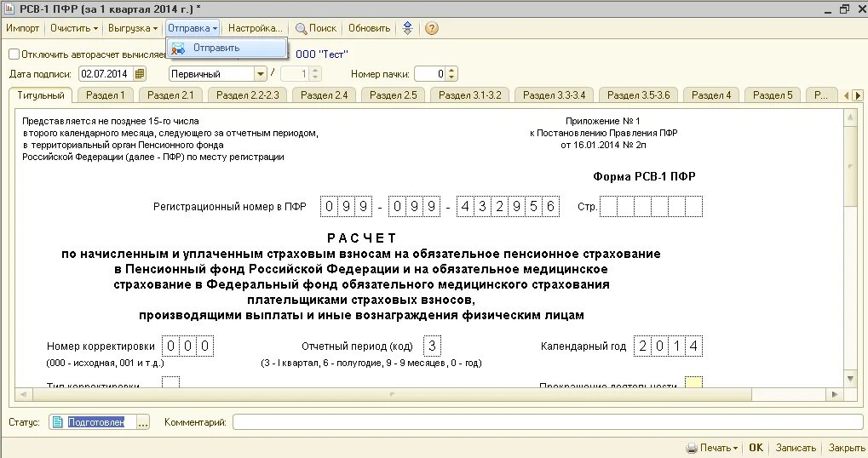The image size is (868, 458).
Task: Open Настройка... settings
Action: [256, 28]
